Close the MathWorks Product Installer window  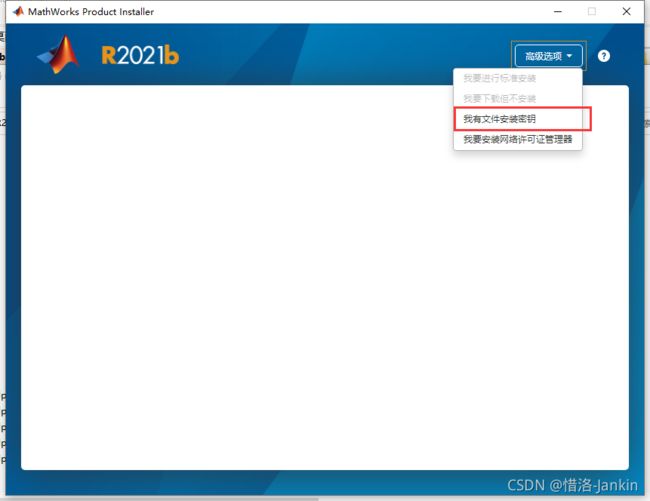[626, 12]
